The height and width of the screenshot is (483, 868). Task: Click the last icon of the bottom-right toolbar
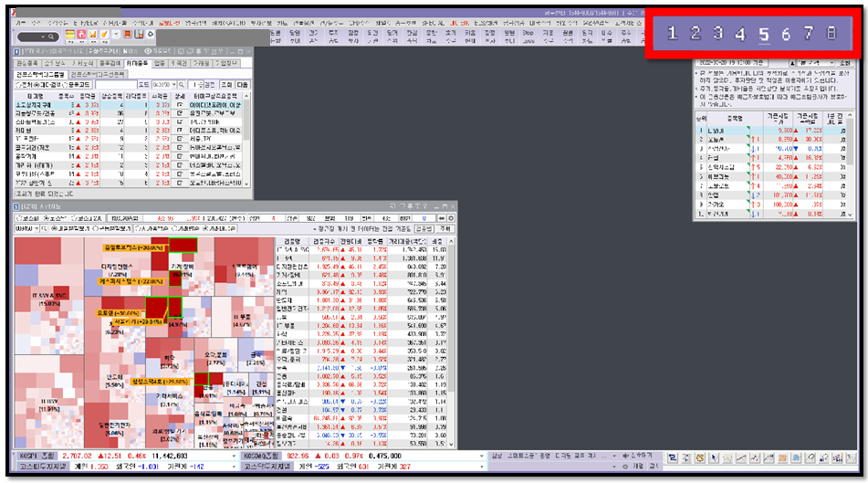pos(851,458)
